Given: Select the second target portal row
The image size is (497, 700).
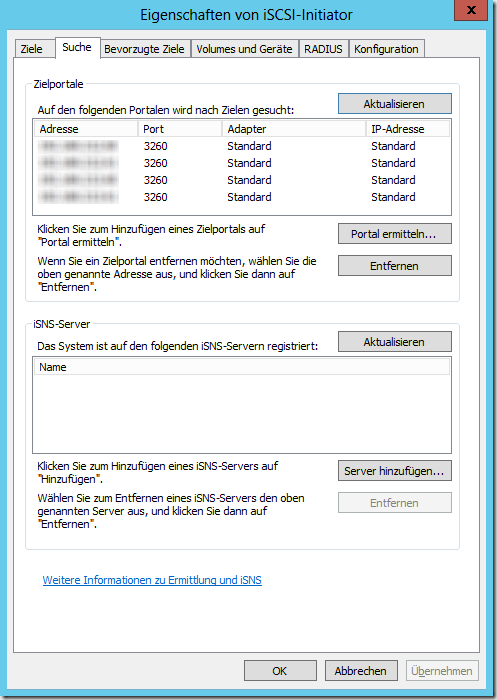Looking at the screenshot, I should [x=242, y=163].
